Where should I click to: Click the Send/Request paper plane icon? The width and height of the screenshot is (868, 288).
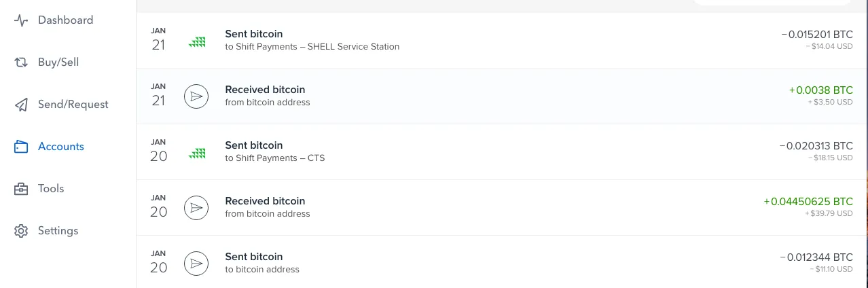click(21, 105)
